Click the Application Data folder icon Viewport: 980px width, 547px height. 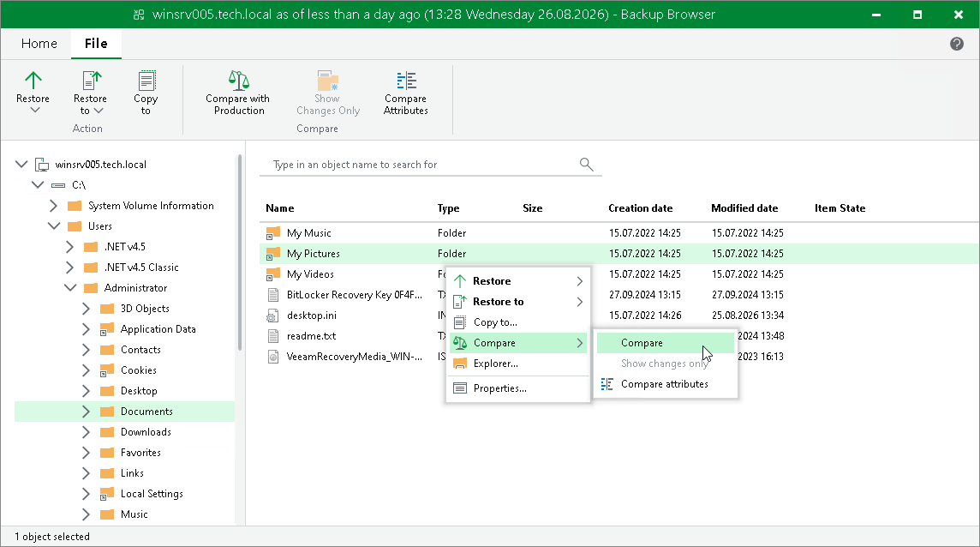107,329
